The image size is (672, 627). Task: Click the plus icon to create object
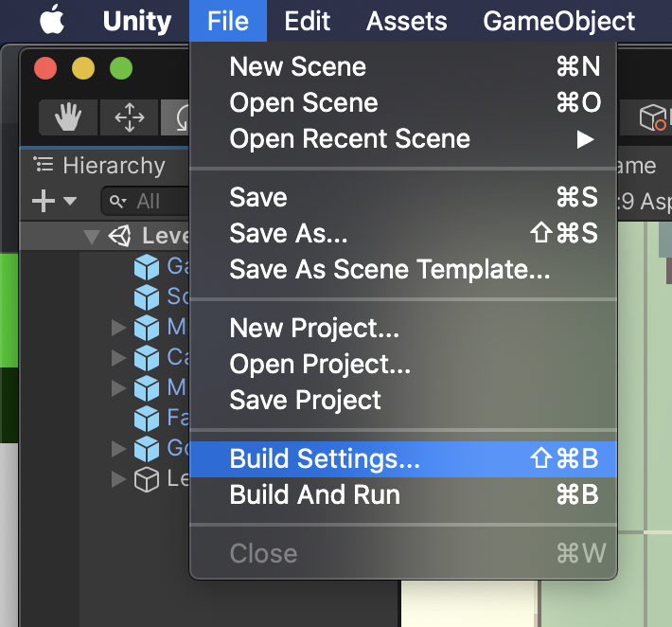44,201
